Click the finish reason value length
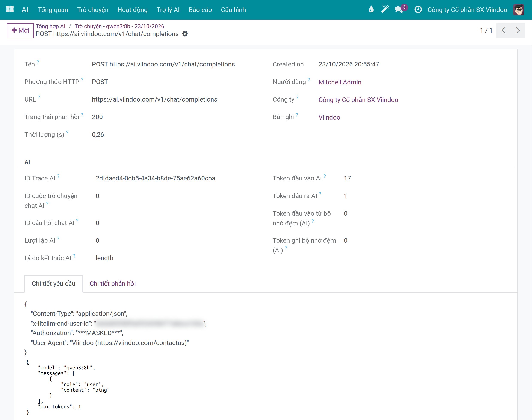532x420 pixels. tap(104, 258)
